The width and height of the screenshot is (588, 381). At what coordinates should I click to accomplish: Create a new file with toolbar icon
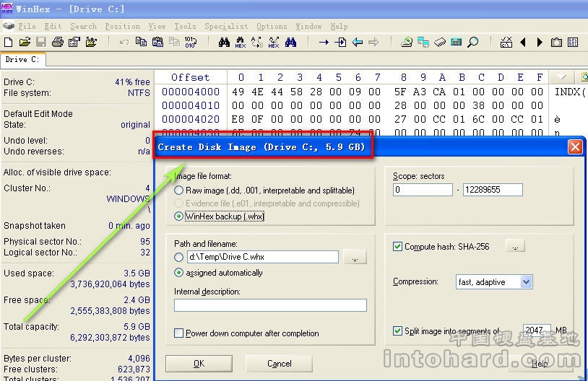[x=8, y=42]
